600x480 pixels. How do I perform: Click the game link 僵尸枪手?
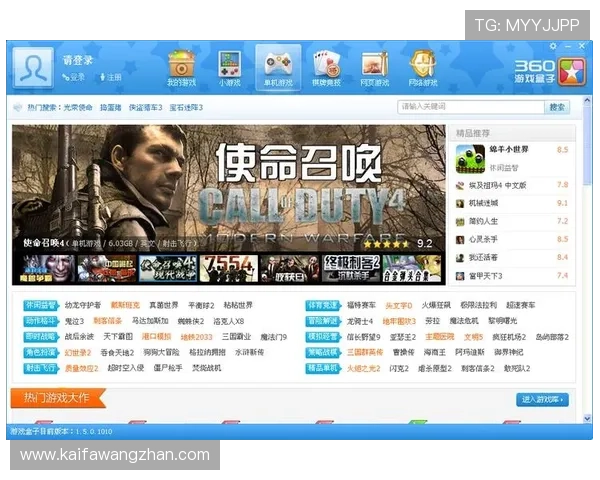(x=168, y=368)
